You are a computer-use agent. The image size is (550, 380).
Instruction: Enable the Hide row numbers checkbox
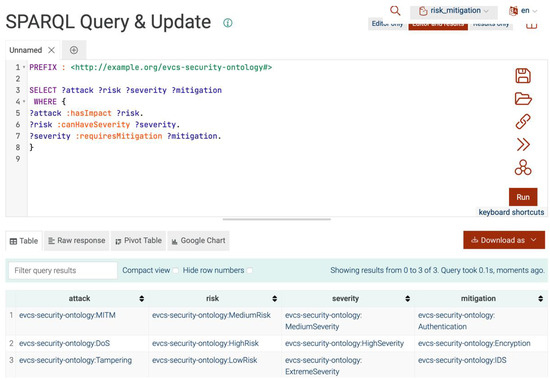[250, 271]
